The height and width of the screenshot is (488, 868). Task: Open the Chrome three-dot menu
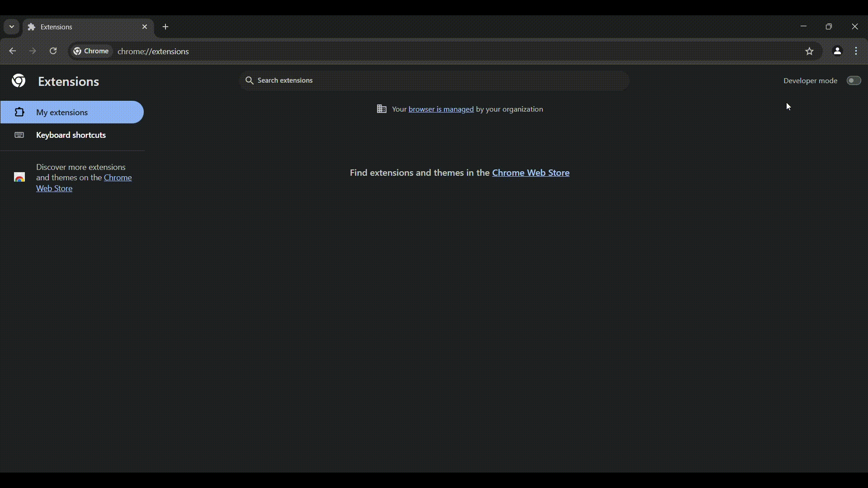(856, 51)
